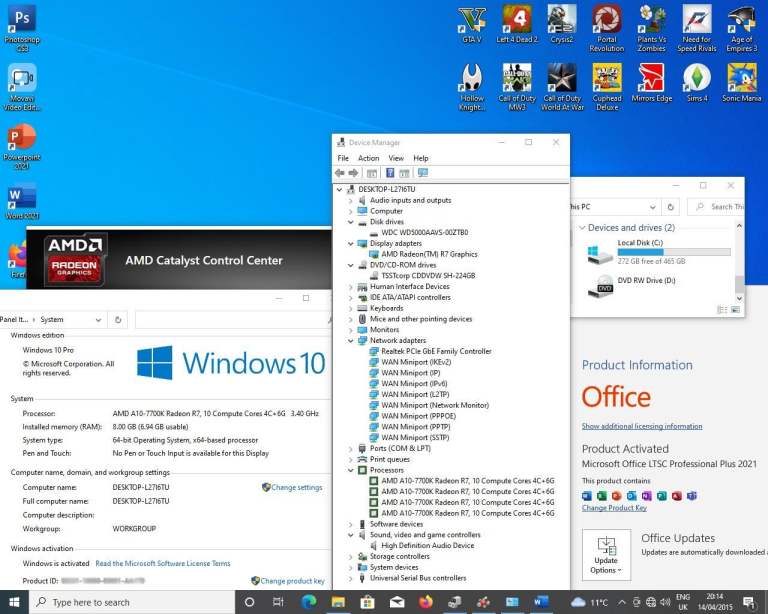768x614 pixels.
Task: Click the Change settings link
Action: point(296,488)
